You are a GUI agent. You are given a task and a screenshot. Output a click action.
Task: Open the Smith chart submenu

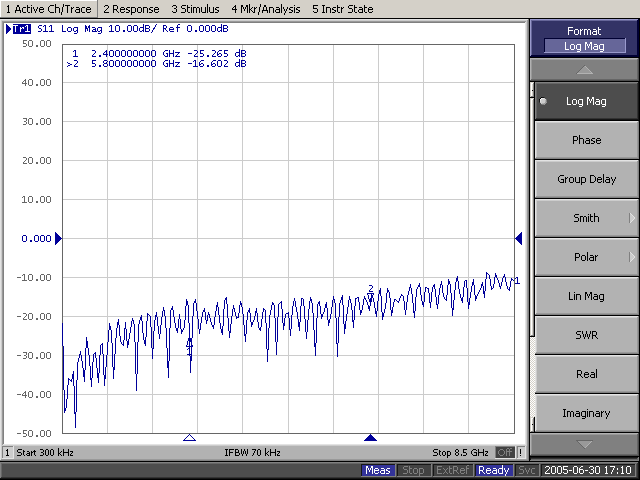(587, 218)
